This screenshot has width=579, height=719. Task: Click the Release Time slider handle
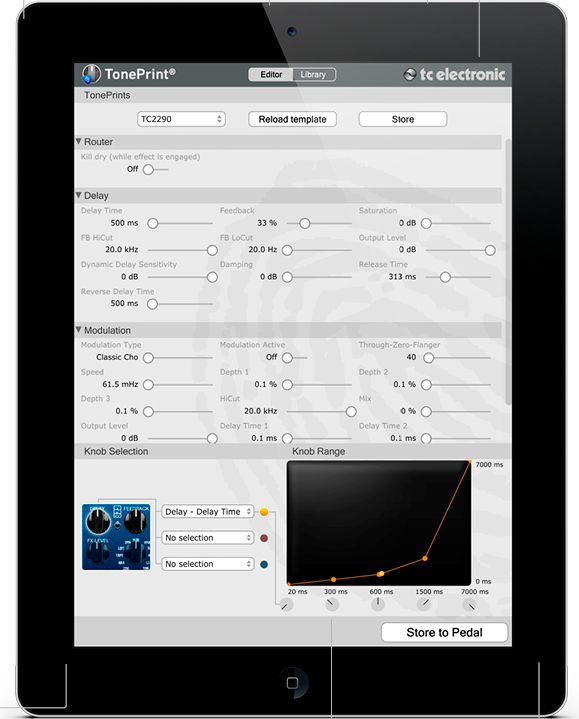[445, 277]
